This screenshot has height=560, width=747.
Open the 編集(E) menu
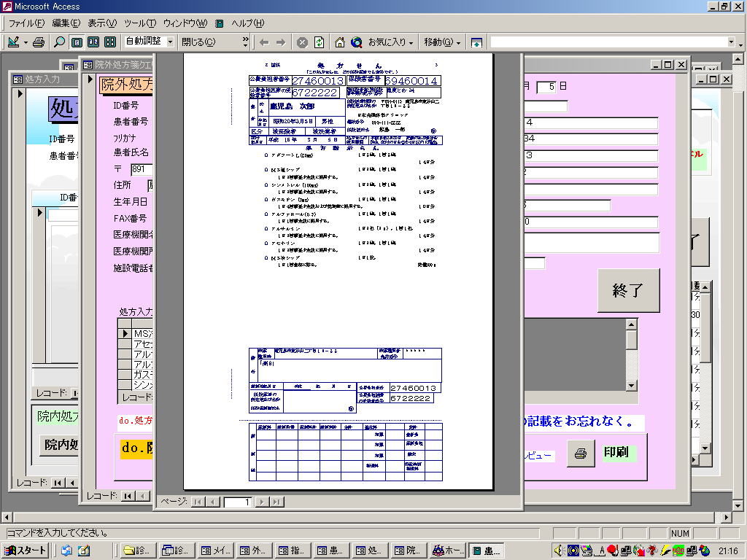[x=66, y=23]
